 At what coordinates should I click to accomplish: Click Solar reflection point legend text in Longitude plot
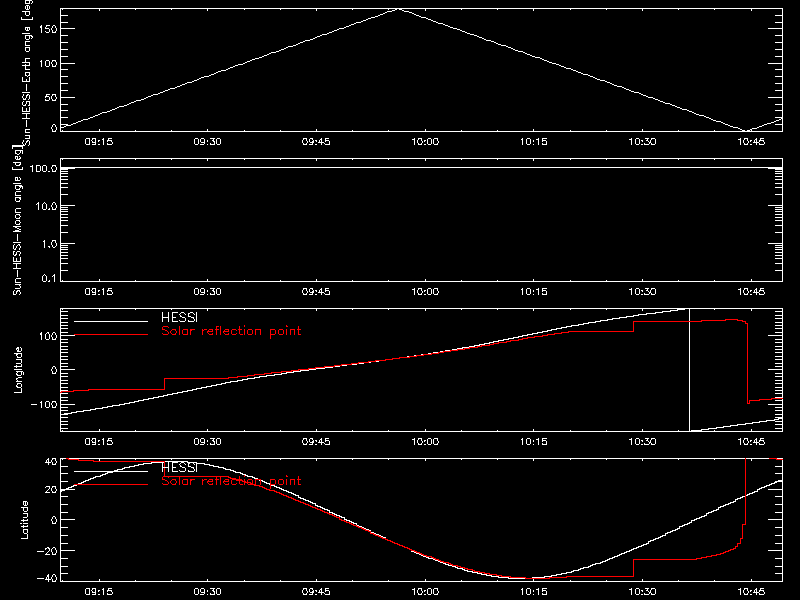[231, 331]
